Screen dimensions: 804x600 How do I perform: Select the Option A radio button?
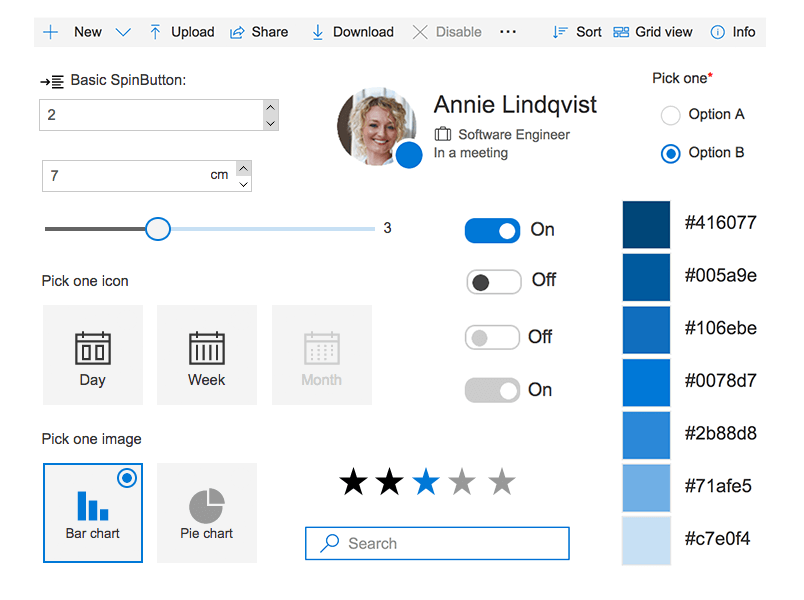[670, 115]
